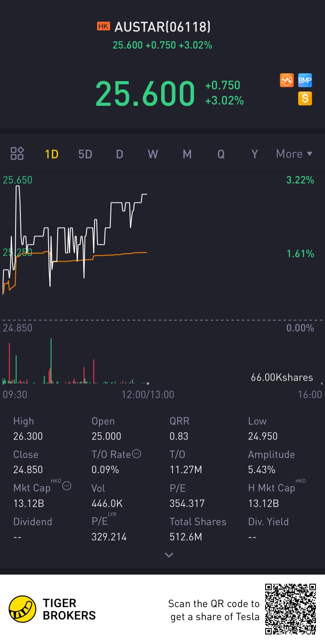Click the QR code for Tesla share
Viewport: 325px width, 644px height.
290,609
